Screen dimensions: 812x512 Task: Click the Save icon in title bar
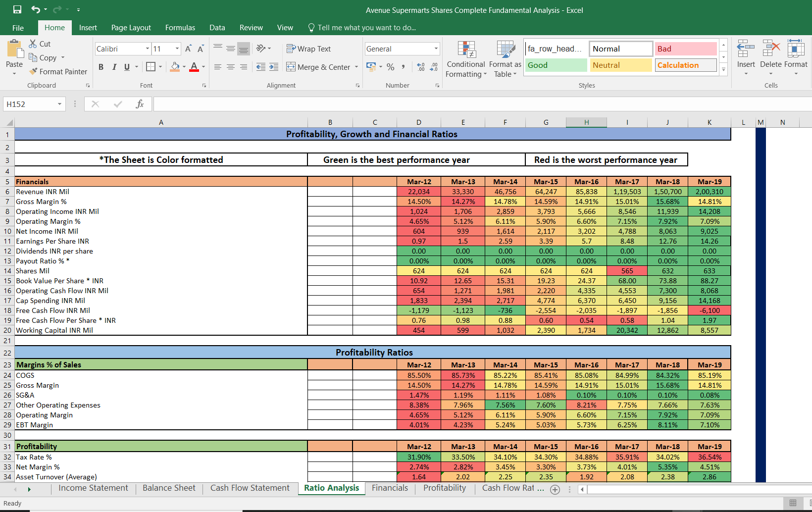(17, 9)
